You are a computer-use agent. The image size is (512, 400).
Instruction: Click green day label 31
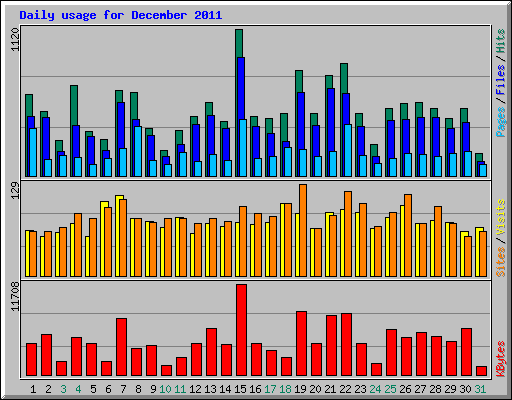tap(480, 389)
